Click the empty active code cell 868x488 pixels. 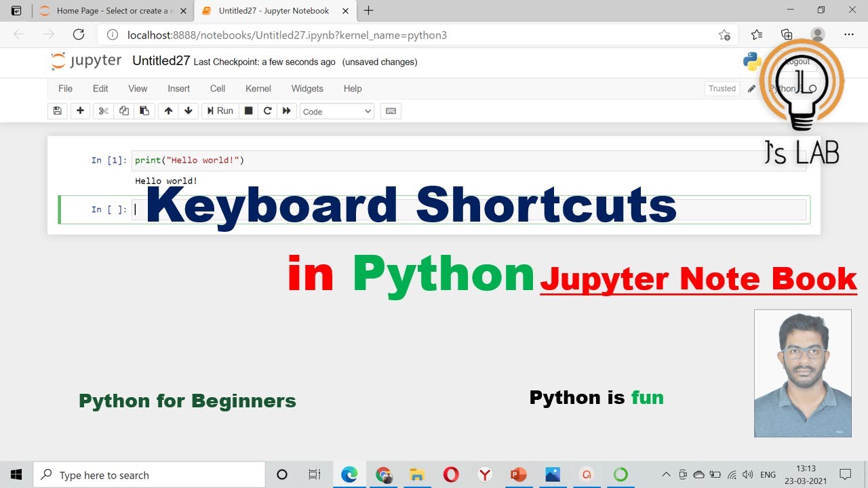(468, 209)
